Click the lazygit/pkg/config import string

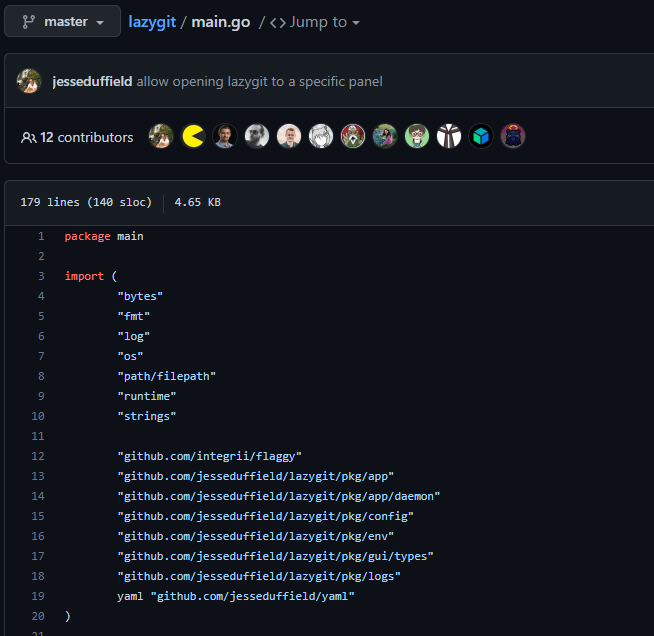(x=265, y=516)
